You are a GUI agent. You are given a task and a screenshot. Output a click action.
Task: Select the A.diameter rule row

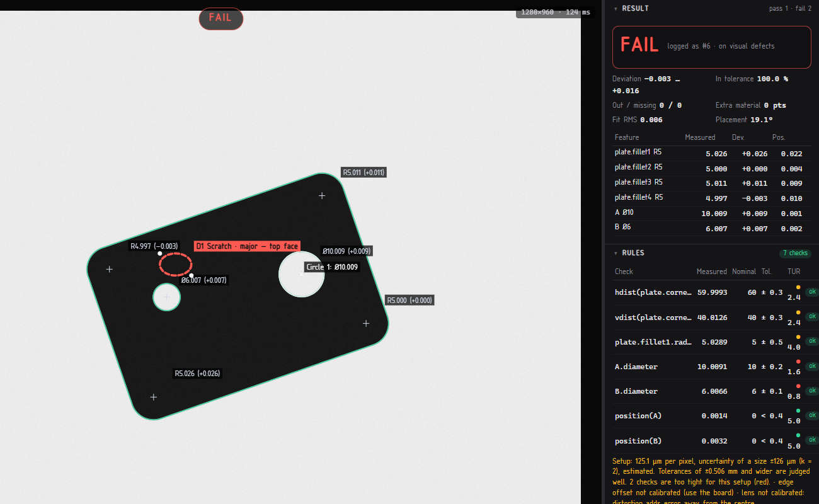(x=716, y=367)
